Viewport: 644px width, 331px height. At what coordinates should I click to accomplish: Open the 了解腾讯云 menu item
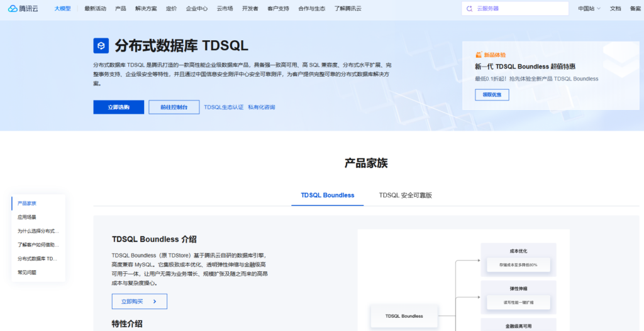pyautogui.click(x=348, y=9)
